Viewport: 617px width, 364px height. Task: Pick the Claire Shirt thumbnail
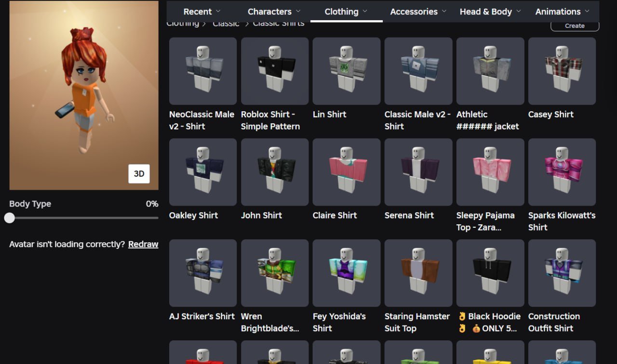click(346, 172)
